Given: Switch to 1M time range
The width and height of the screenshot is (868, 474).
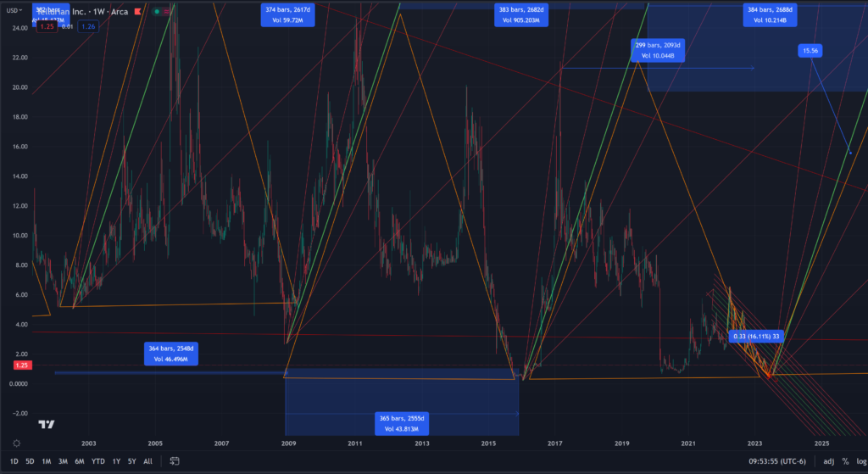Looking at the screenshot, I should [x=47, y=461].
